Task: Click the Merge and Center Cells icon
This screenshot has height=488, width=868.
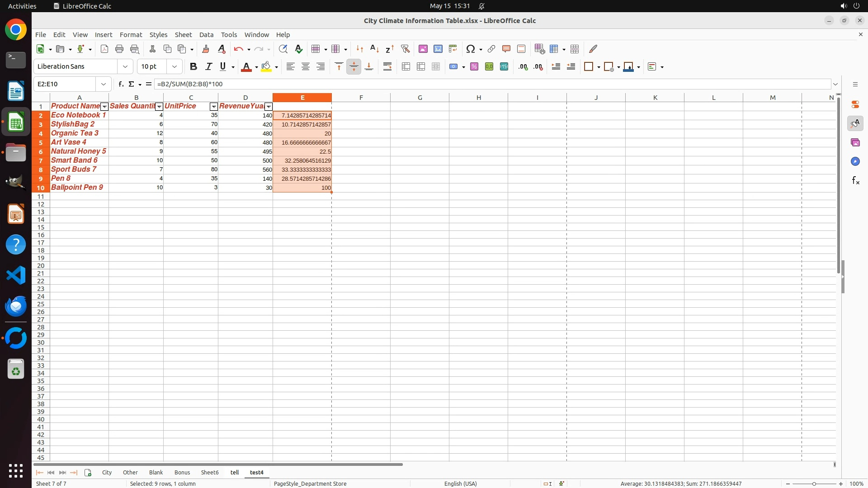Action: 406,67
